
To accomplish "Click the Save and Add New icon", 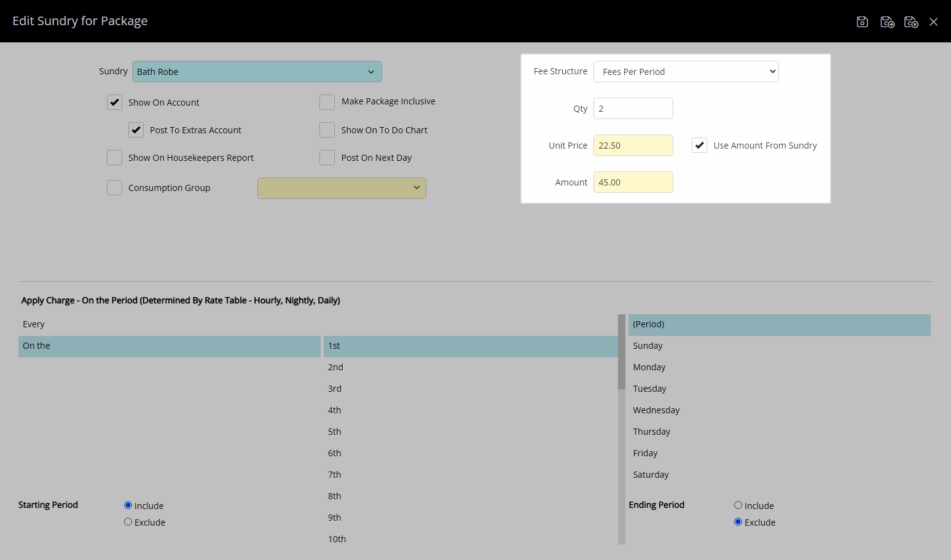I will [x=887, y=22].
